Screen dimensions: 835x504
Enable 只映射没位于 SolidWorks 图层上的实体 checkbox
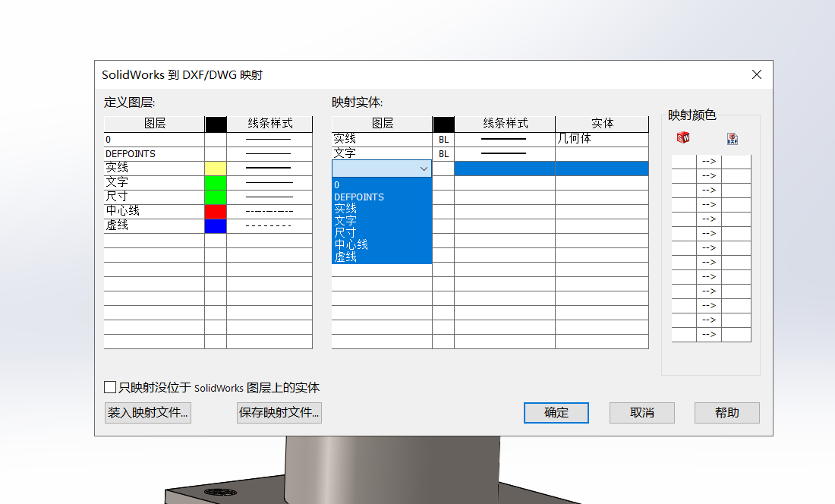110,387
